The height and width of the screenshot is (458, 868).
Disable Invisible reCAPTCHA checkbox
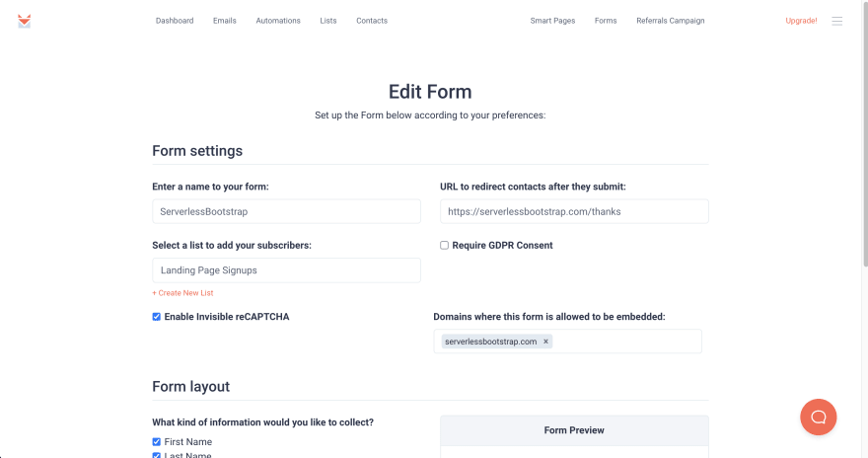pyautogui.click(x=156, y=317)
